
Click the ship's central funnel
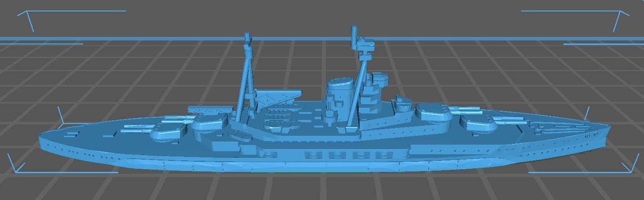340,95
